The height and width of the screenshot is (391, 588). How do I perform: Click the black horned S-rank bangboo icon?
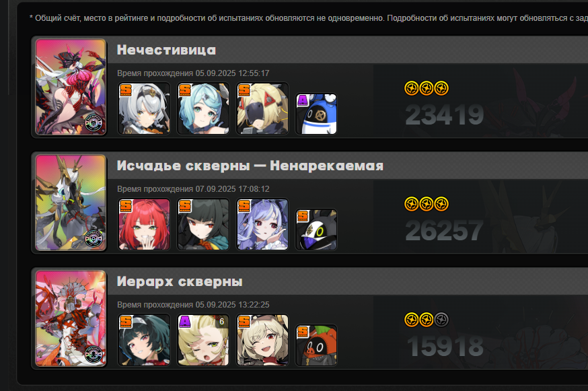[316, 229]
